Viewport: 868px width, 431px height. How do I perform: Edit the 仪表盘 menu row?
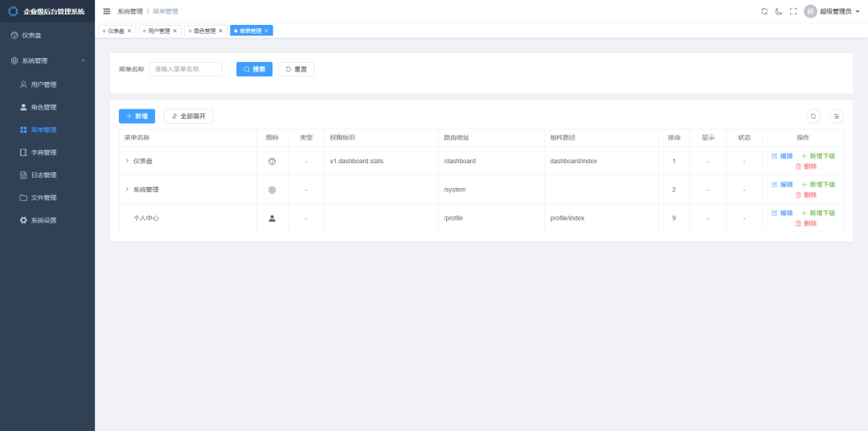tap(782, 156)
